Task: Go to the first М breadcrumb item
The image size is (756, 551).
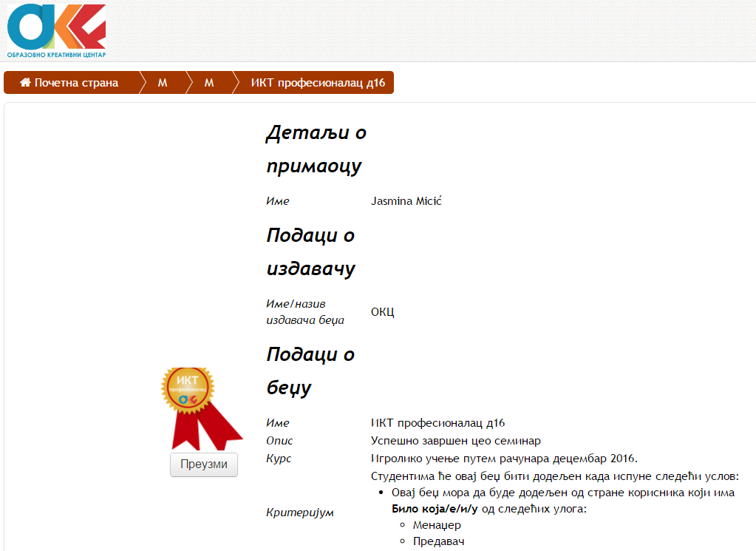Action: [x=162, y=83]
